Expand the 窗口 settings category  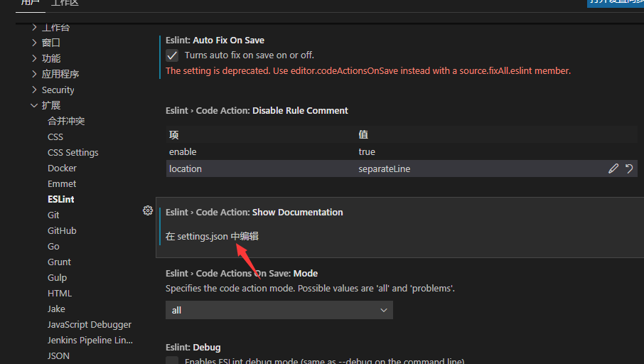[34, 43]
